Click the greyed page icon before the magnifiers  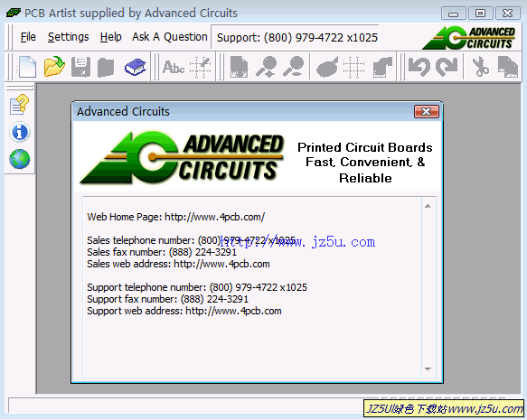coord(239,67)
